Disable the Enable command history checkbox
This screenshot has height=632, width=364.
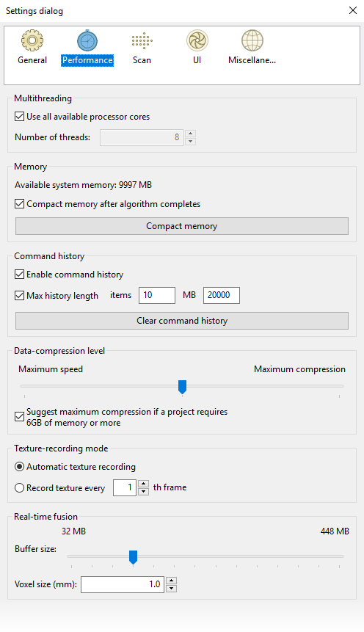point(19,275)
